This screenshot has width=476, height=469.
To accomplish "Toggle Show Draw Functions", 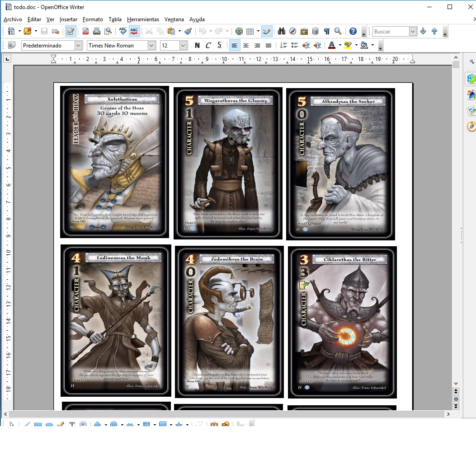I will coord(267,31).
